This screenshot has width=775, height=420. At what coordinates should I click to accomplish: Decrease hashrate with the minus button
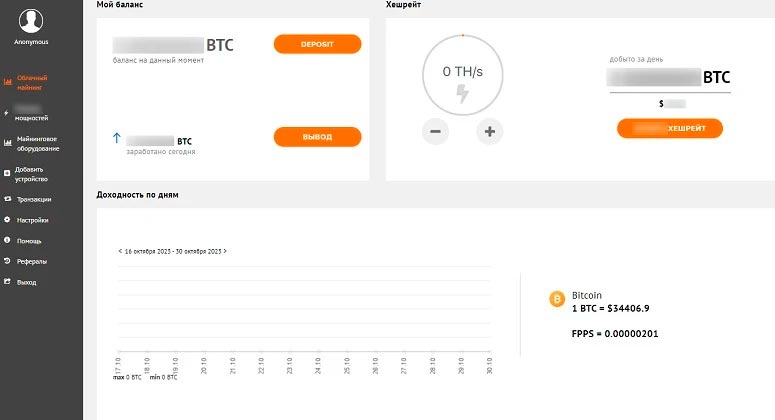pos(437,132)
